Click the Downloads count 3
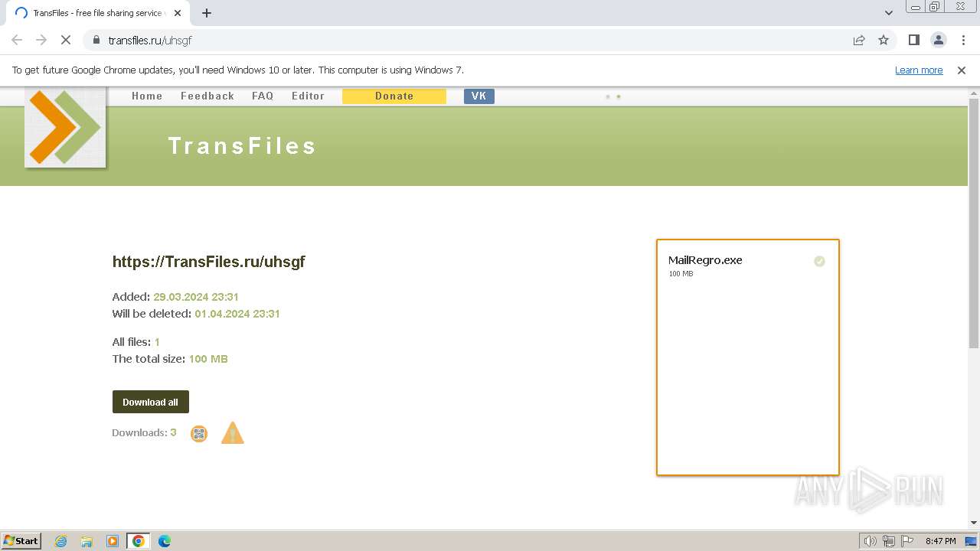980x551 pixels. [x=173, y=432]
